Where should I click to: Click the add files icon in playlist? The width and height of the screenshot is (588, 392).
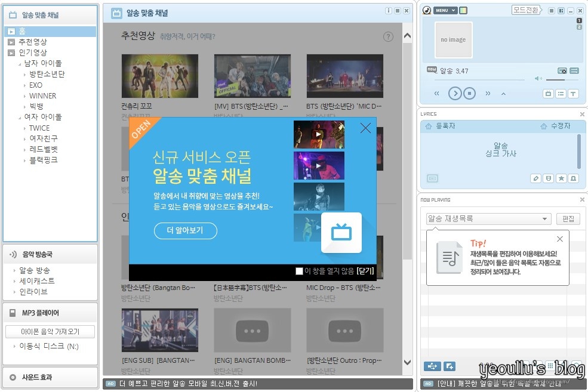point(450,366)
